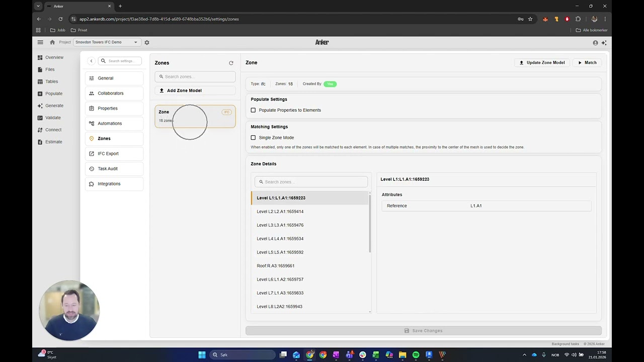644x362 pixels.
Task: Select Automations settings category
Action: pos(114,123)
